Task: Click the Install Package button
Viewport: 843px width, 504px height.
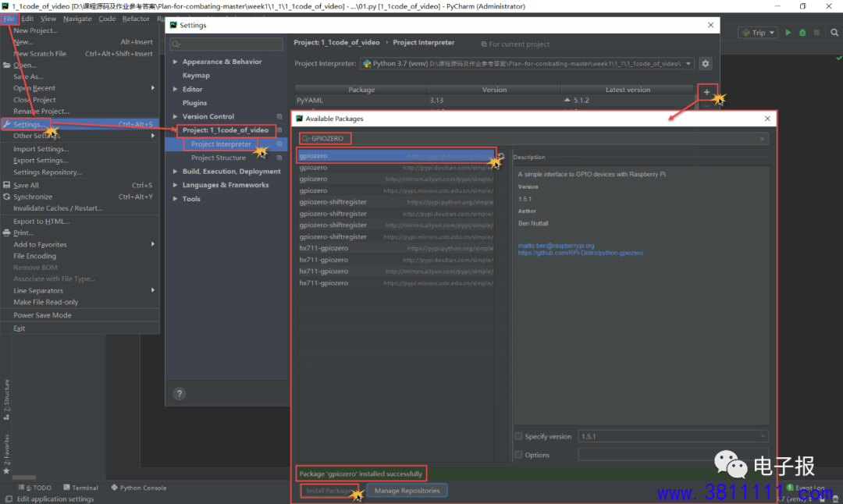Action: tap(328, 491)
